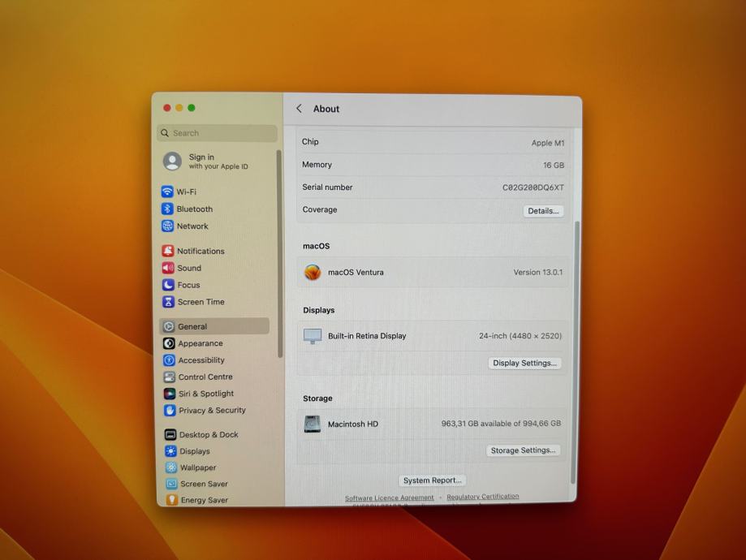Click the macOS section heading
The height and width of the screenshot is (560, 746).
316,246
